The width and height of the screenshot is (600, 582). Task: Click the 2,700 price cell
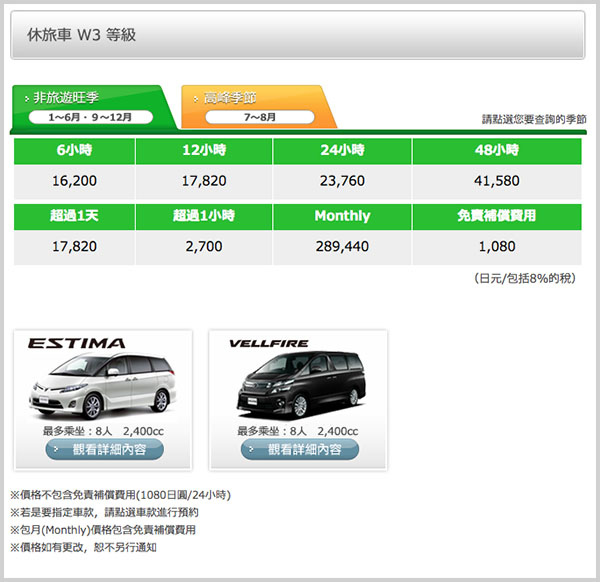tap(204, 247)
